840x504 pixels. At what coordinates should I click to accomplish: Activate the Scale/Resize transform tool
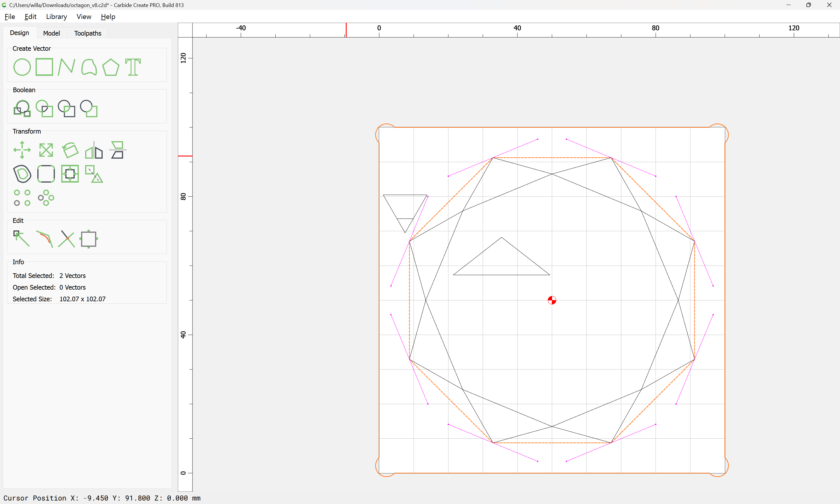pos(46,150)
